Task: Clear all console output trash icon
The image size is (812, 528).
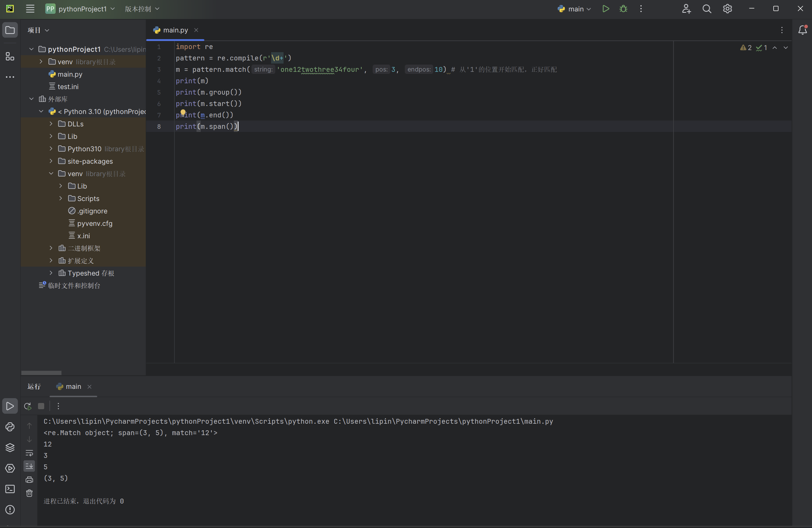Action: pyautogui.click(x=29, y=493)
